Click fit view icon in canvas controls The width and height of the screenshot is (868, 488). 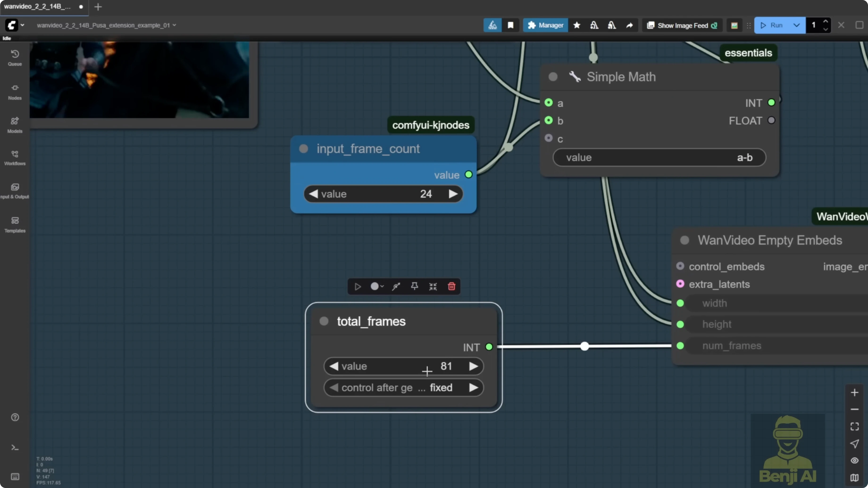click(855, 426)
